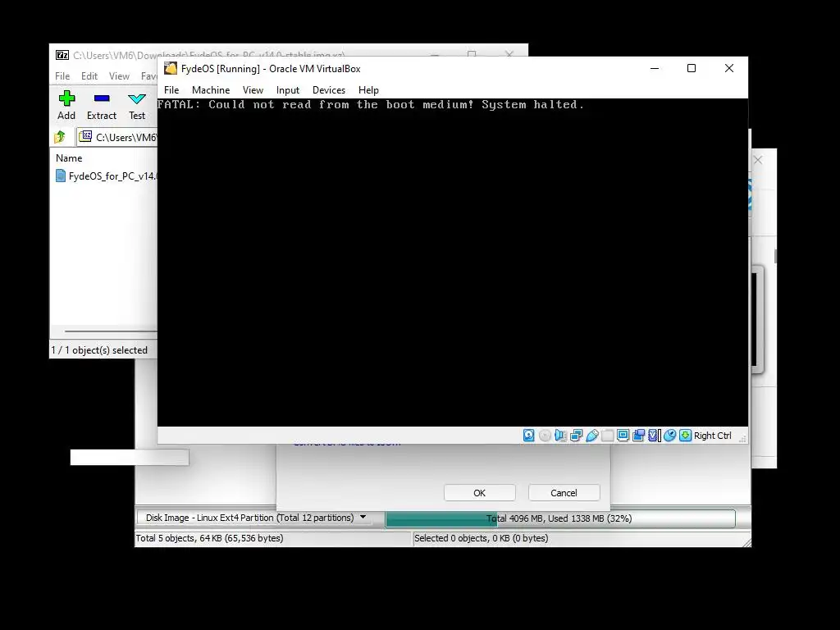Click the 7z logo icon in 7-Zip title bar
Viewport: 840px width, 630px height.
62,55
